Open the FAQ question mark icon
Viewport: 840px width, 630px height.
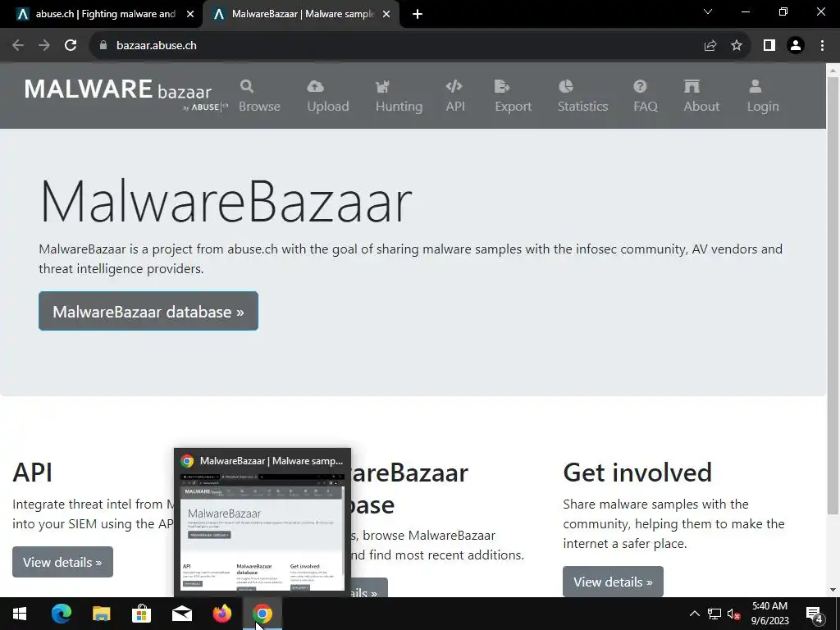point(640,85)
